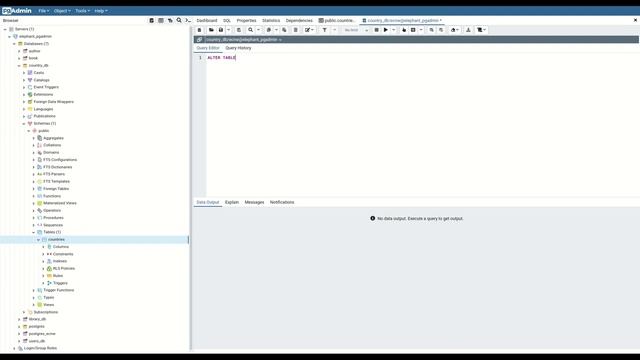Viewport: 640px width, 360px height.
Task: Switch to the public.countries tab
Action: click(x=337, y=20)
